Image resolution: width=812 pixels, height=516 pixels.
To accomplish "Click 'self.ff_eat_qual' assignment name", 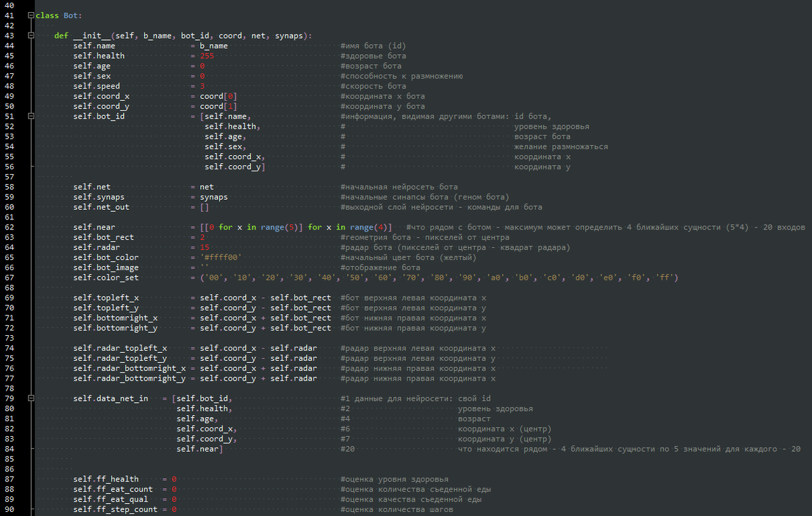I will click(x=111, y=499).
